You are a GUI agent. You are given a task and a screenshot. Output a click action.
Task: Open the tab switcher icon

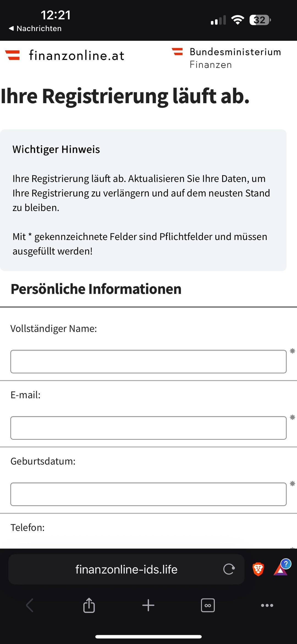pyautogui.click(x=208, y=605)
